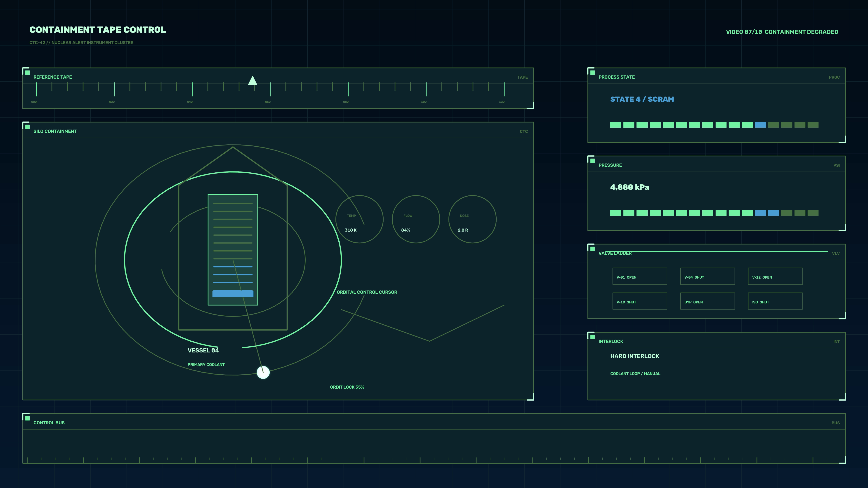Click the ORBITAL CONTROL CURSOR label
This screenshot has height=488, width=868.
[367, 292]
